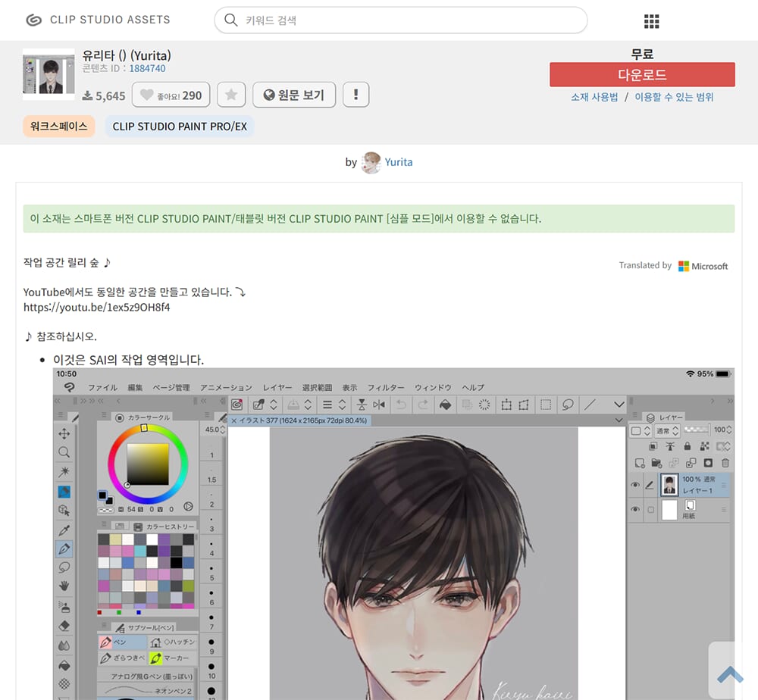
Task: Select the Eyedropper tool
Action: (x=64, y=530)
